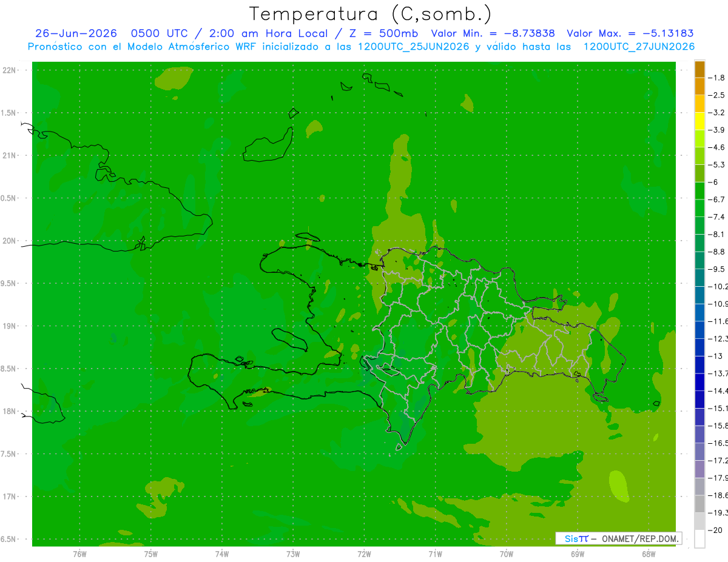Click the "22N" latitude axis label
Image resolution: width=728 pixels, height=562 pixels.
[10, 70]
